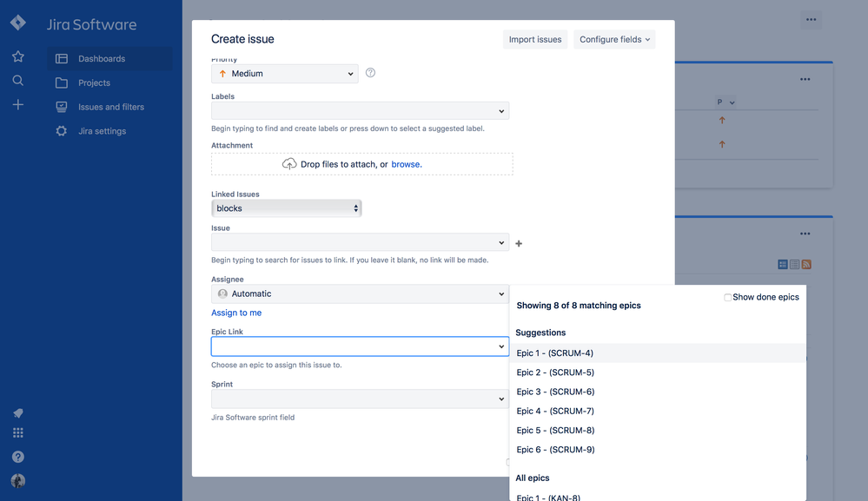Click the 'Suggestions' heading in the epic list

click(540, 333)
